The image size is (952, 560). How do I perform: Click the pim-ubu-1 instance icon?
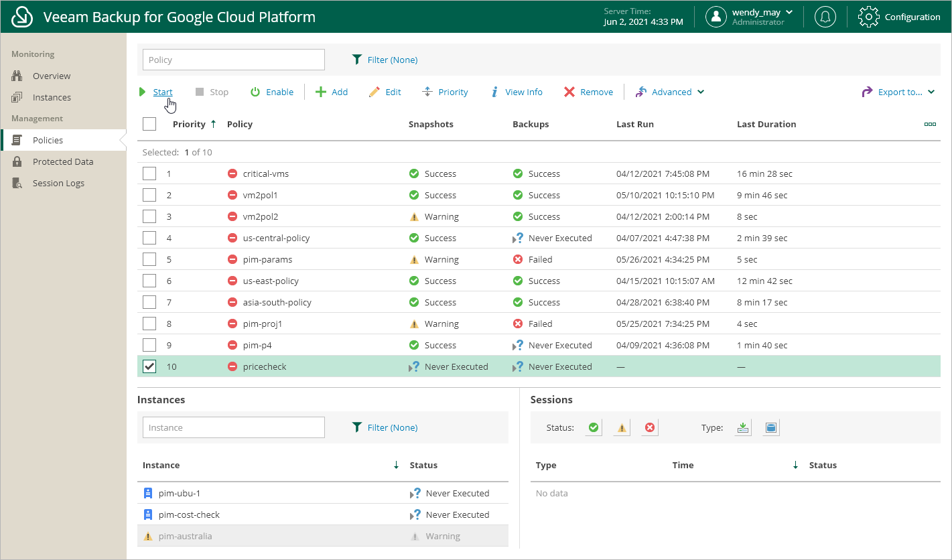148,493
